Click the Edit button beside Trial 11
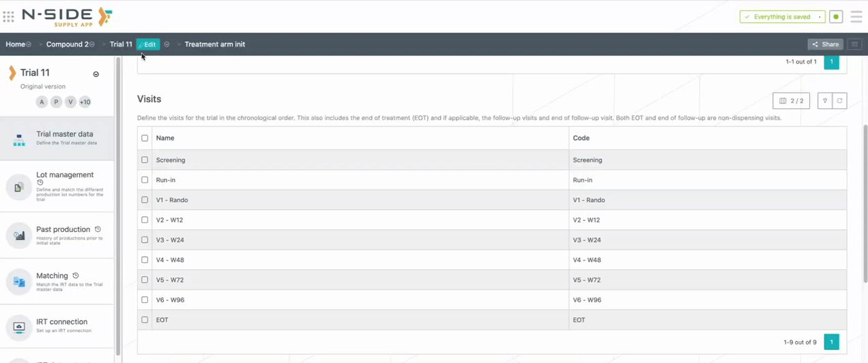868x363 pixels. click(147, 44)
